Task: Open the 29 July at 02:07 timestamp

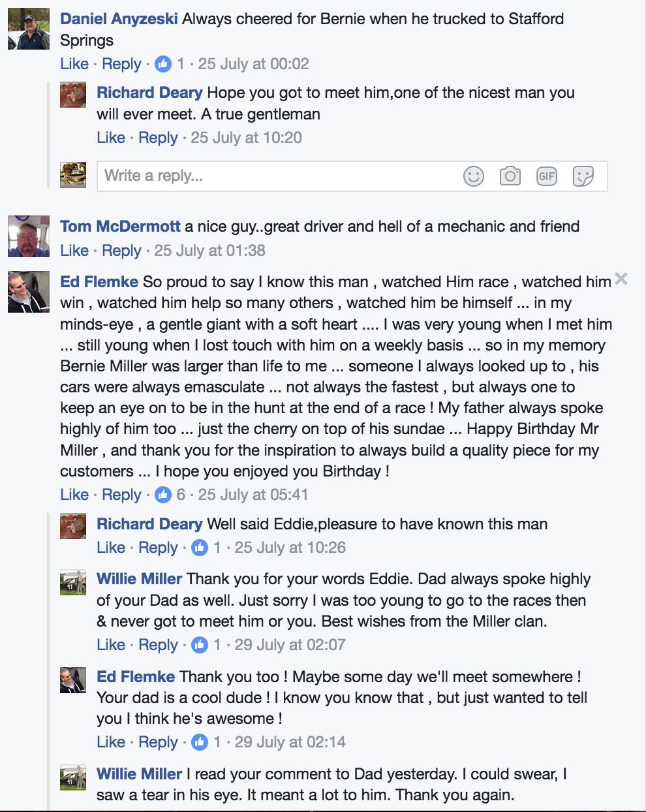Action: click(x=290, y=645)
